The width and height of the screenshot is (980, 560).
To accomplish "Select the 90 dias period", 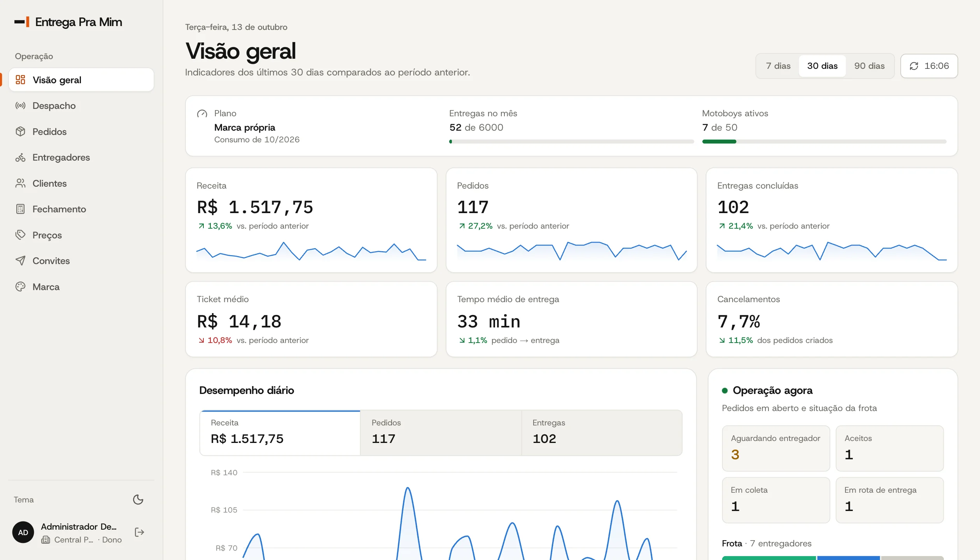I will [x=869, y=66].
